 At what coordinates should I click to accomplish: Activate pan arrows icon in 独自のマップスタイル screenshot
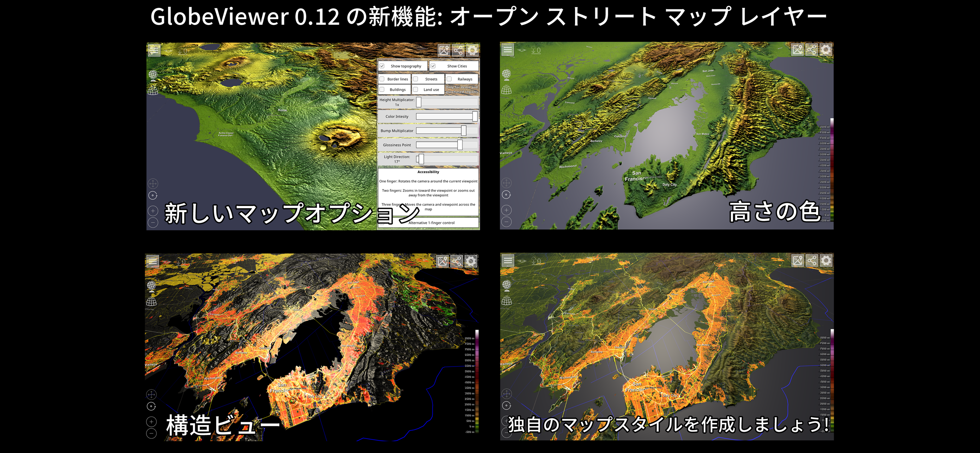click(507, 394)
